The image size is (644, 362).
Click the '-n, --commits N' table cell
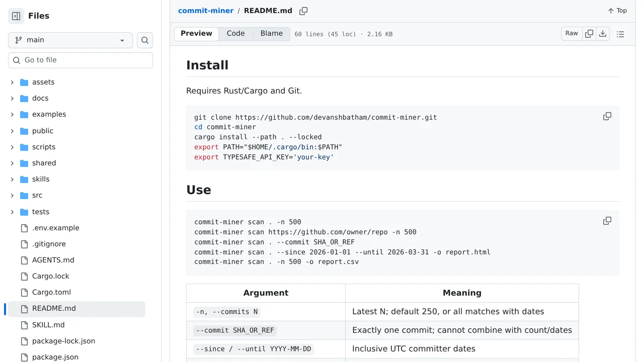(x=266, y=312)
